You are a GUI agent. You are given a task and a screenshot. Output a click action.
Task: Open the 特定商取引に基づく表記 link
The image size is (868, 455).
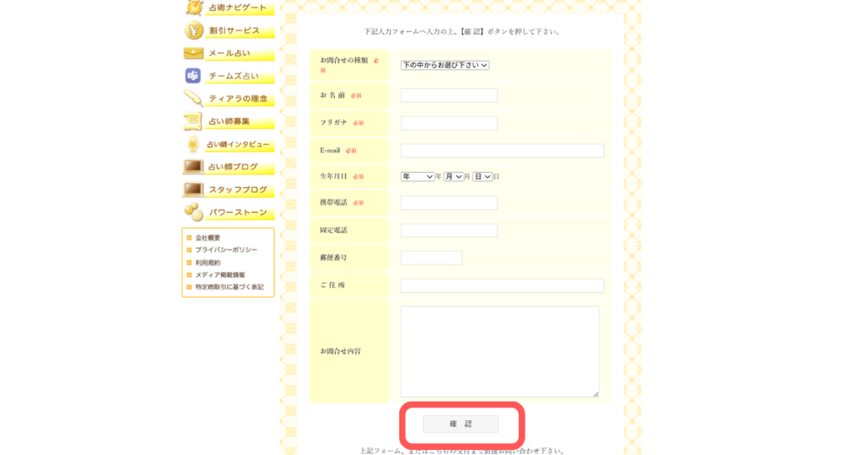coord(229,286)
